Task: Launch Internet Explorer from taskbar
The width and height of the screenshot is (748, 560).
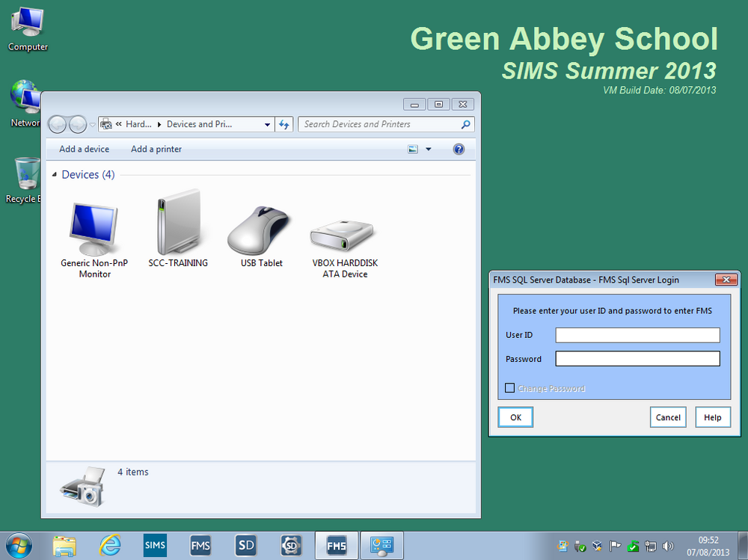Action: 110,546
